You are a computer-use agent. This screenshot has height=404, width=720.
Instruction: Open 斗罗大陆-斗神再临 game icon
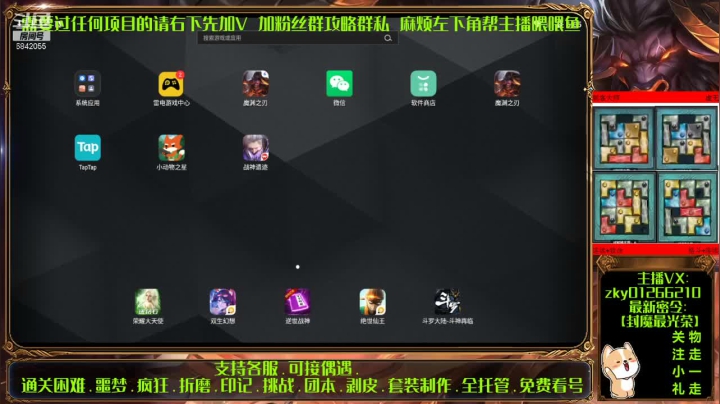[447, 302]
